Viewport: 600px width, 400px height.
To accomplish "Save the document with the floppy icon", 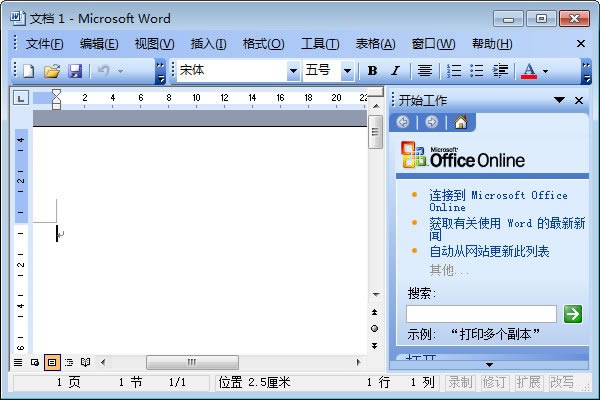I will point(75,71).
